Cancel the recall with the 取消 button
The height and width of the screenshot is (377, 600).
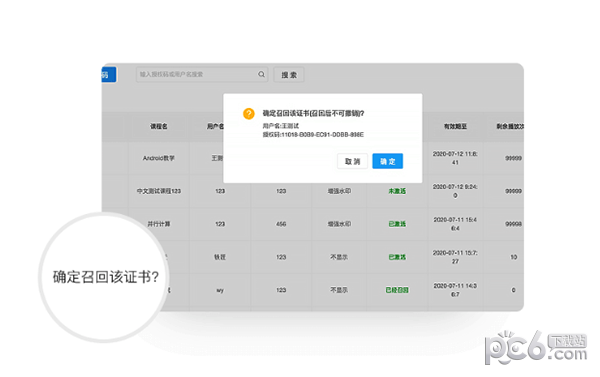pyautogui.click(x=352, y=161)
